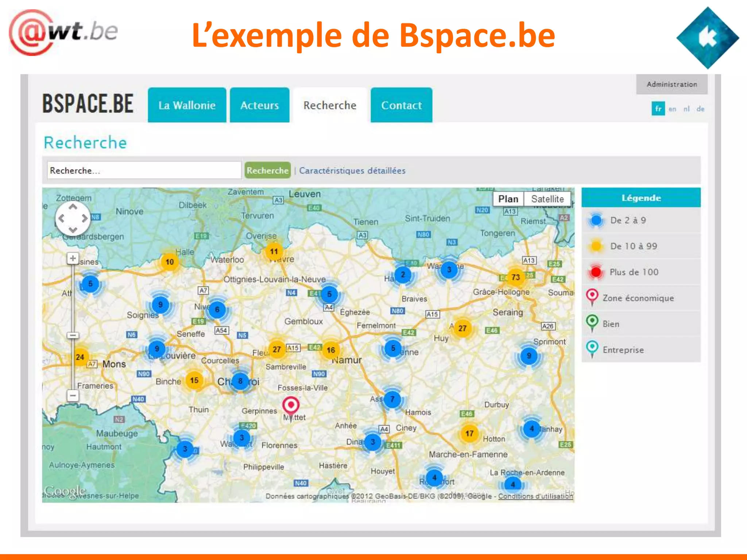The image size is (747, 560).
Task: Zoom in with the plus button
Action: (73, 258)
